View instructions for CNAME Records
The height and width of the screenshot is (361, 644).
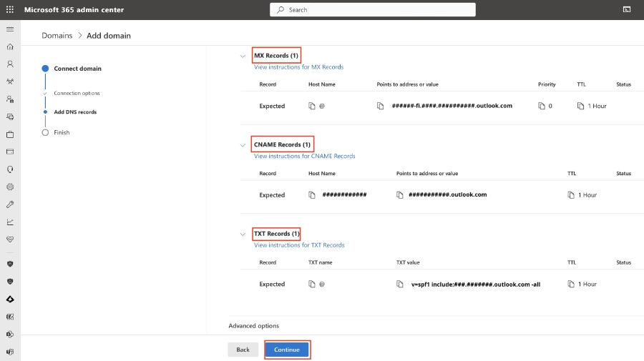click(304, 156)
